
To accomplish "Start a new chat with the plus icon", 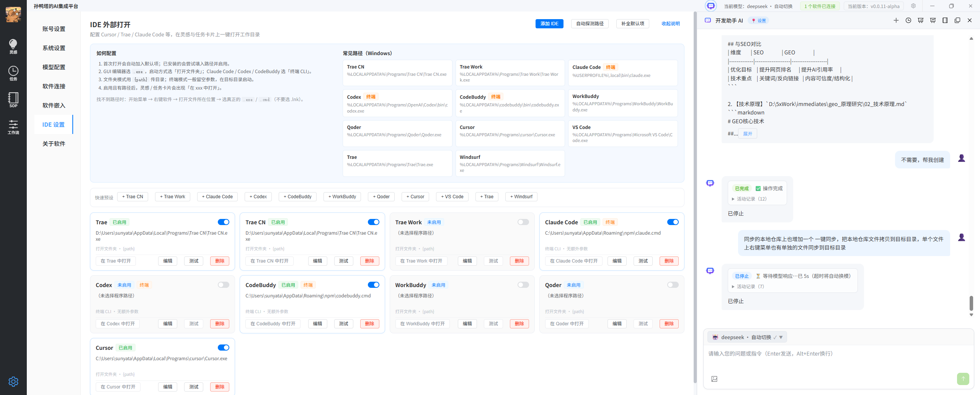I will [x=896, y=20].
